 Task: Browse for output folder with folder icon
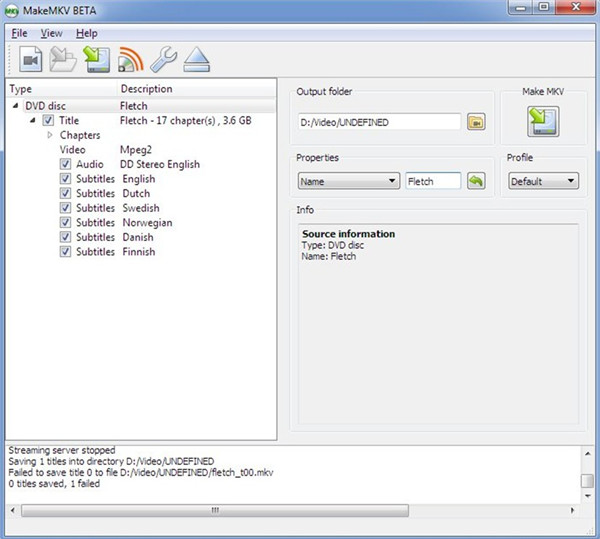(476, 122)
